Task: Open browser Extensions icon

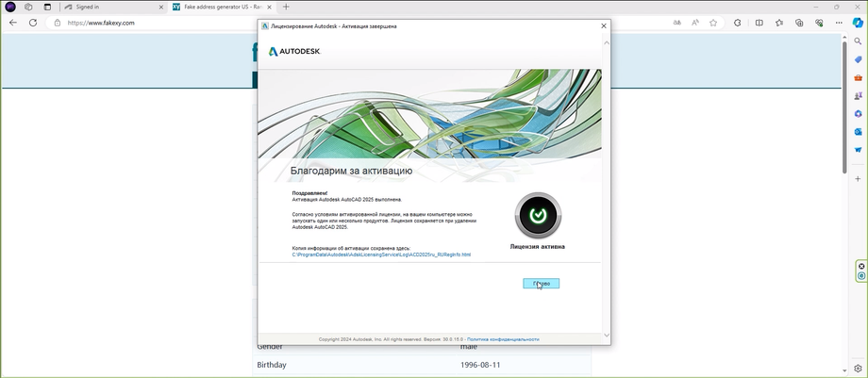Action: click(738, 23)
